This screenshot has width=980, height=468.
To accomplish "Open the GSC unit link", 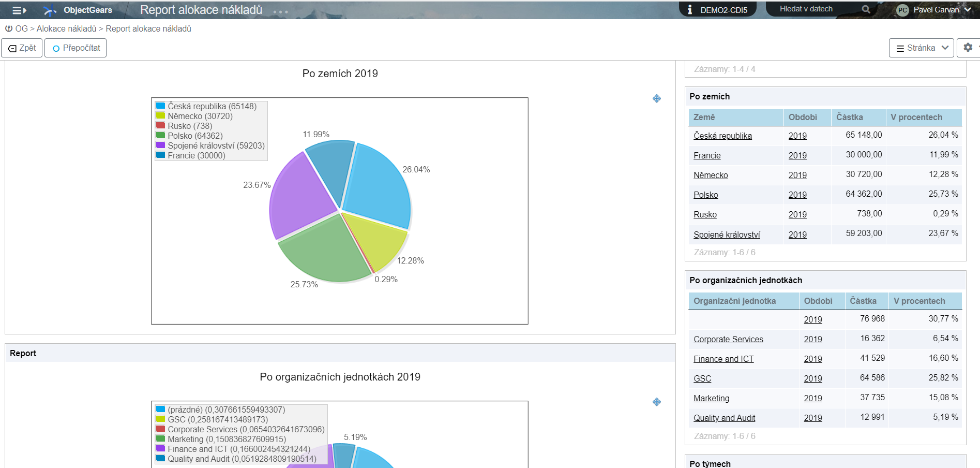I will tap(702, 378).
